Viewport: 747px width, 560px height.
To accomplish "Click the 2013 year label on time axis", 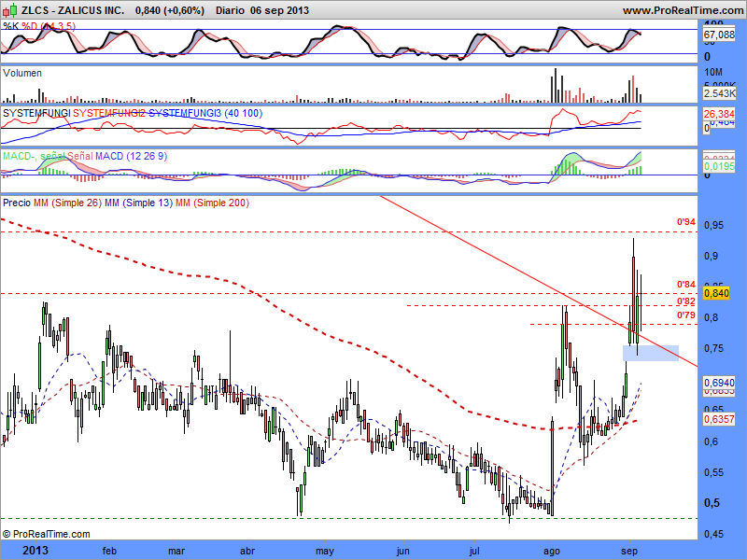I will pos(35,551).
